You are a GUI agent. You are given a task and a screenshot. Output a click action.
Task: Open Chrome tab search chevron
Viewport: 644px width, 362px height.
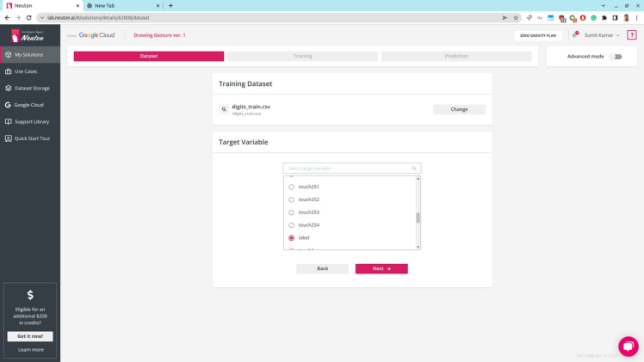point(604,6)
